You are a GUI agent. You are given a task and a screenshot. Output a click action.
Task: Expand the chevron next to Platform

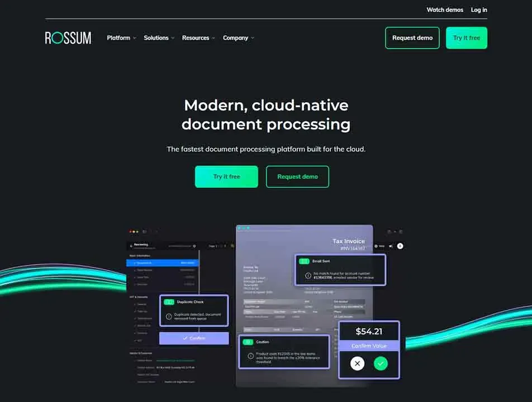tap(135, 38)
